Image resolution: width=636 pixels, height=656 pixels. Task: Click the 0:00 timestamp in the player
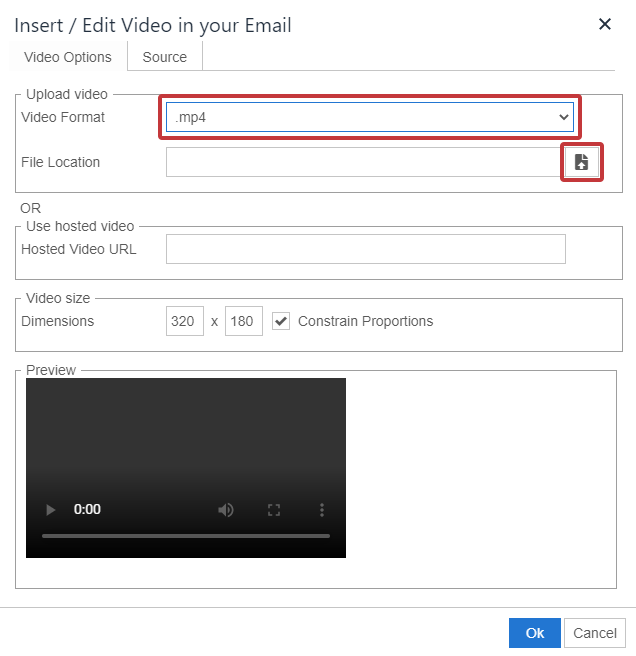(87, 510)
